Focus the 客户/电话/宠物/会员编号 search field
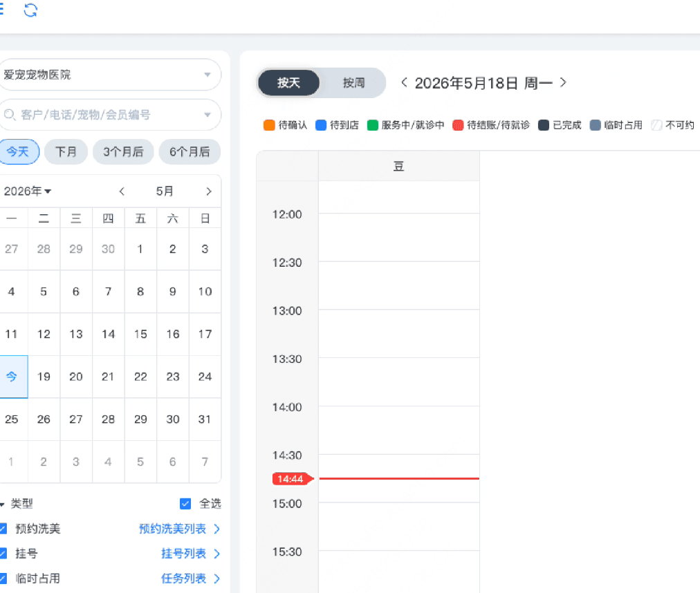 coord(109,115)
